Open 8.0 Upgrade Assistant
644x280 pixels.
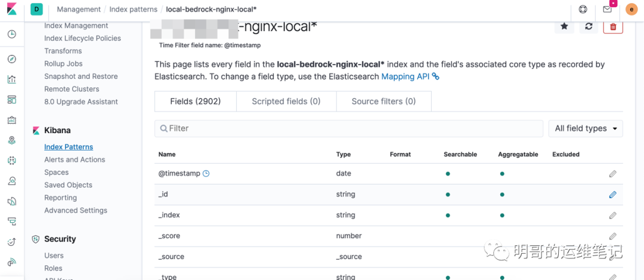coord(81,101)
